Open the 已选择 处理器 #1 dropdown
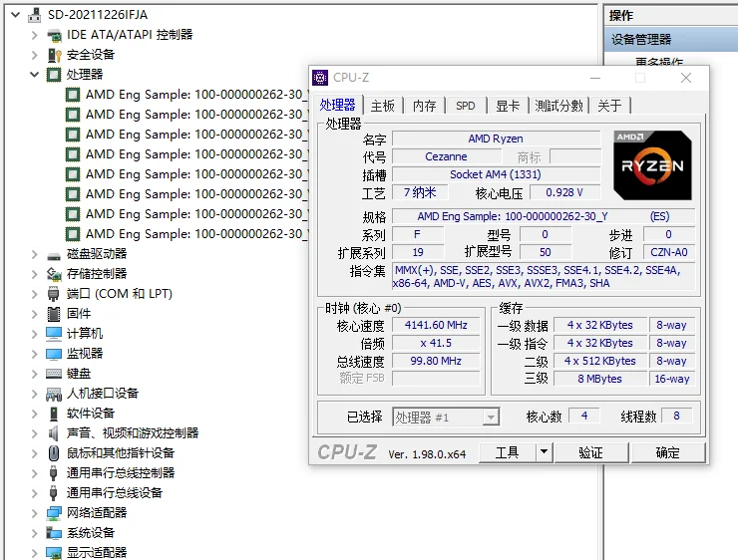The image size is (738, 560). tap(491, 418)
